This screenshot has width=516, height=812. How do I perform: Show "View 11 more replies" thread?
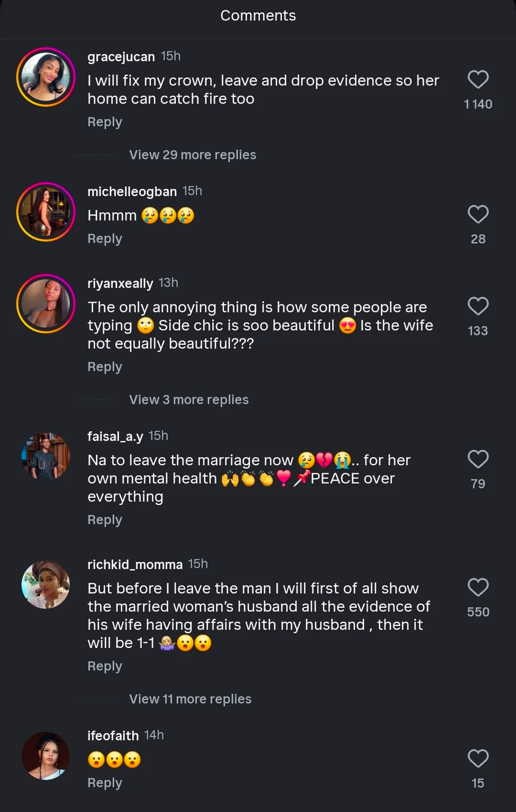tap(190, 699)
